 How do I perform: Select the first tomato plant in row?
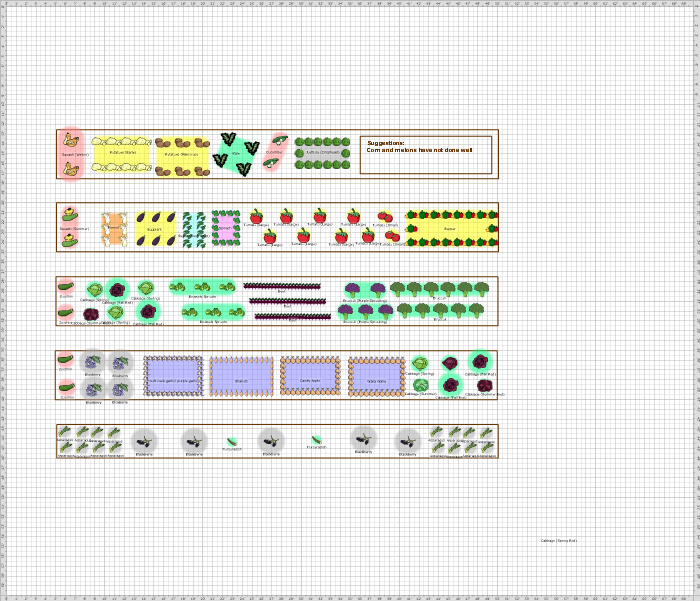[256, 217]
